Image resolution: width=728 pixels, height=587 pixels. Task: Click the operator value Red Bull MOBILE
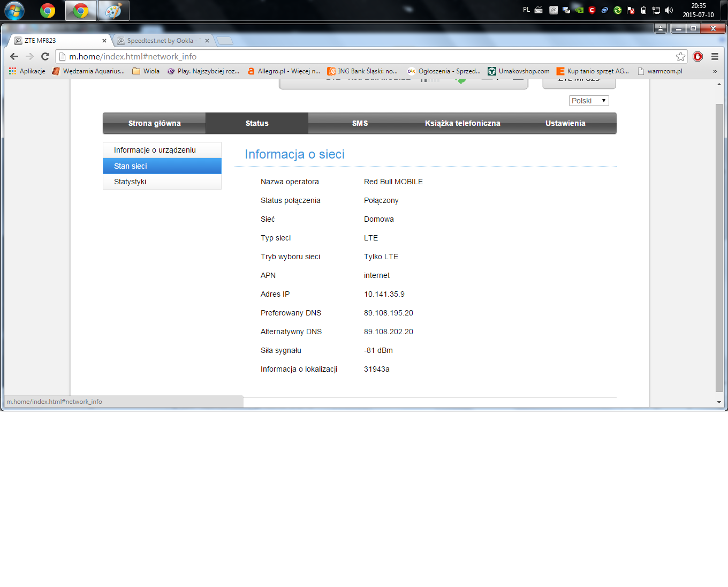(x=393, y=182)
